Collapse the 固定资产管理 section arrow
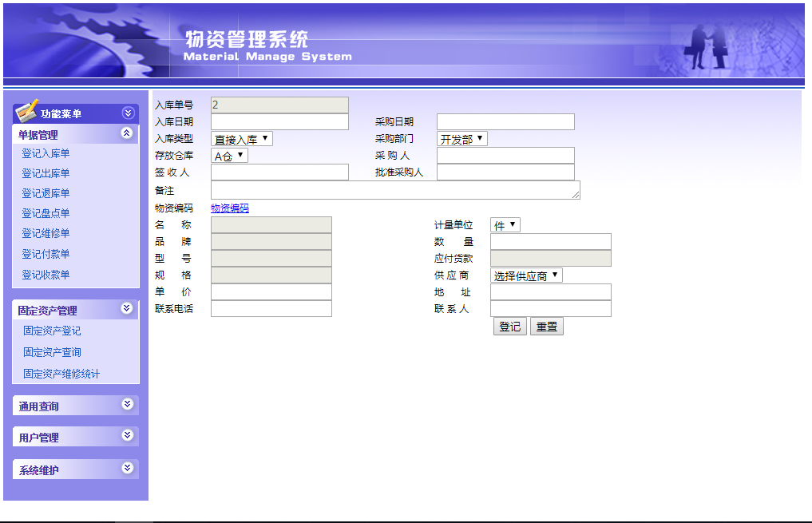The image size is (812, 523). [127, 309]
